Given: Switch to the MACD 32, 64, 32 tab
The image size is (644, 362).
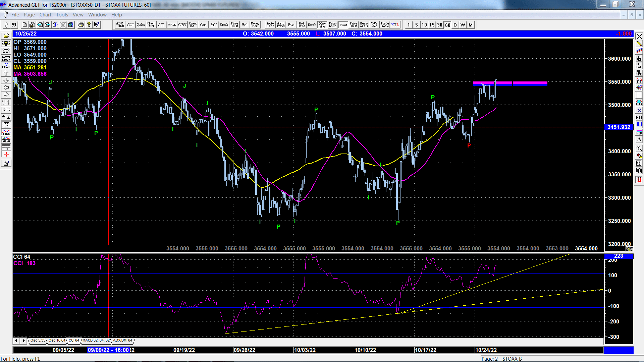Looking at the screenshot, I should 96,341.
